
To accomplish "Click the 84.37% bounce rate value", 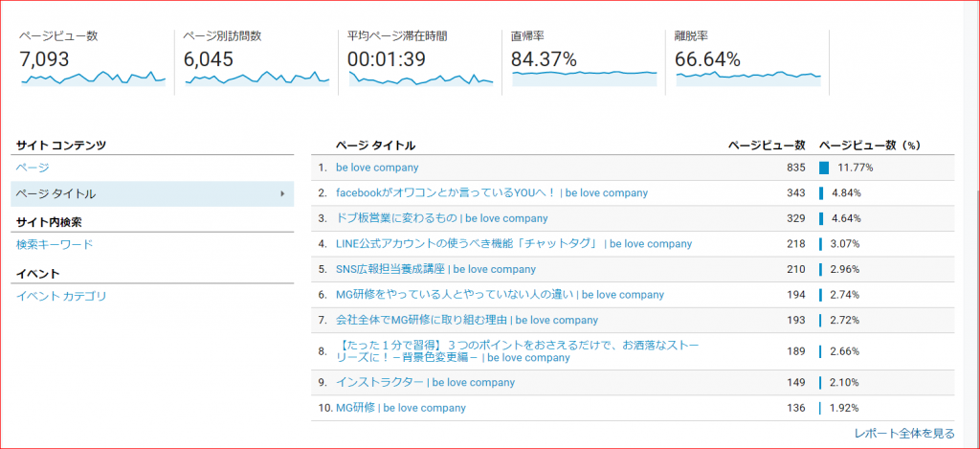I will (544, 58).
